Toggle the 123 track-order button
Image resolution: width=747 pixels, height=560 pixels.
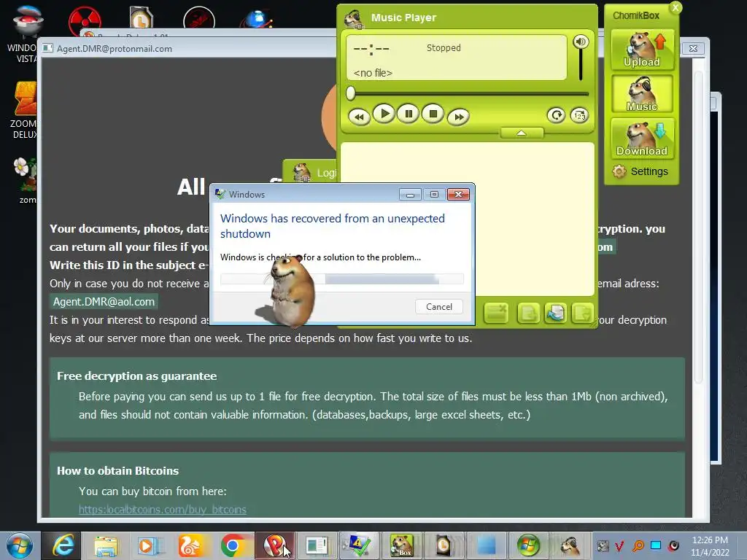click(579, 115)
